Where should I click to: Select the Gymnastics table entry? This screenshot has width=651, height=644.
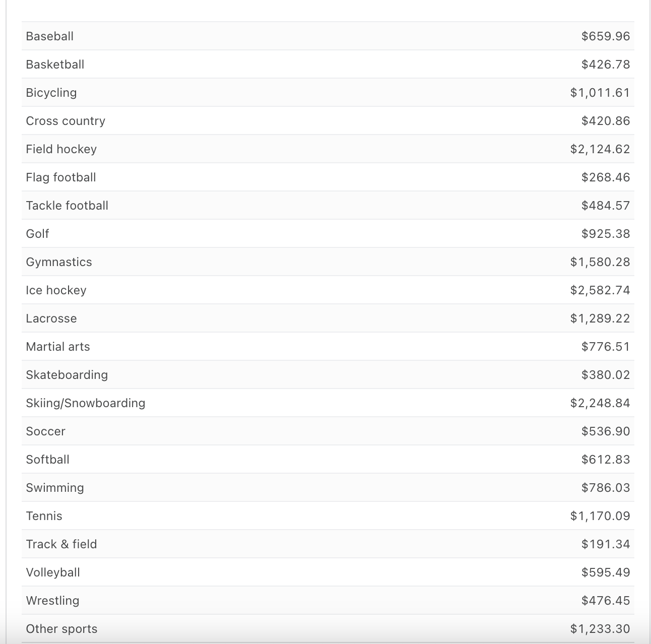(59, 263)
